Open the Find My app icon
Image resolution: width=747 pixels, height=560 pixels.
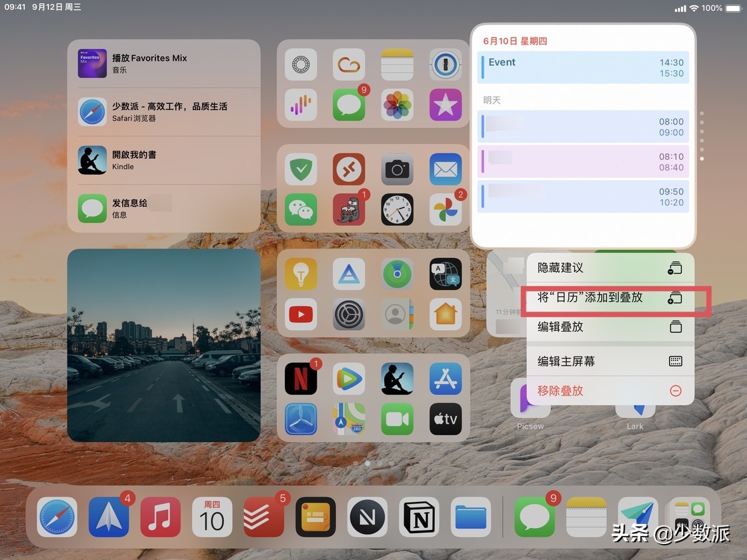(x=398, y=274)
